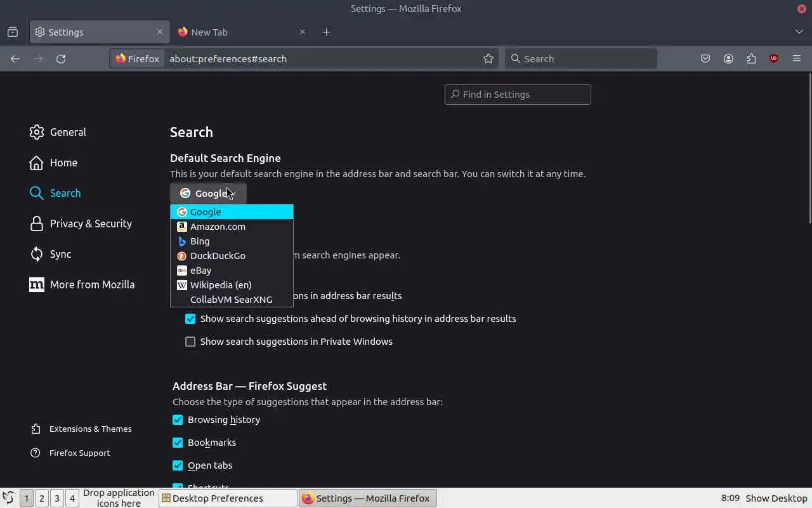Expand the list-all-tabs chevron
The width and height of the screenshot is (812, 508).
799,32
